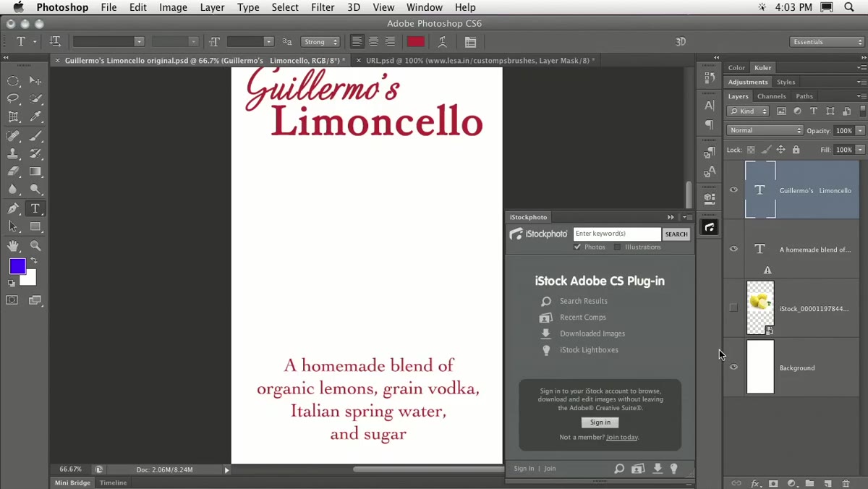
Task: Hide the Guillermo's Limoncello text layer
Action: [x=733, y=190]
